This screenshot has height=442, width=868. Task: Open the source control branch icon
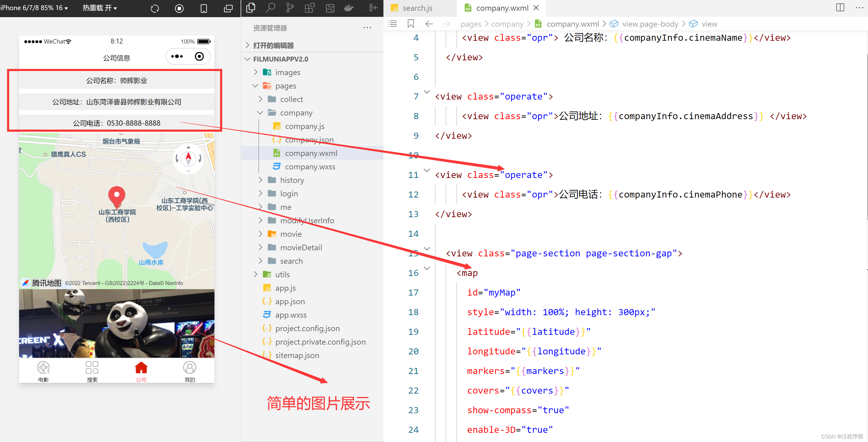[290, 7]
